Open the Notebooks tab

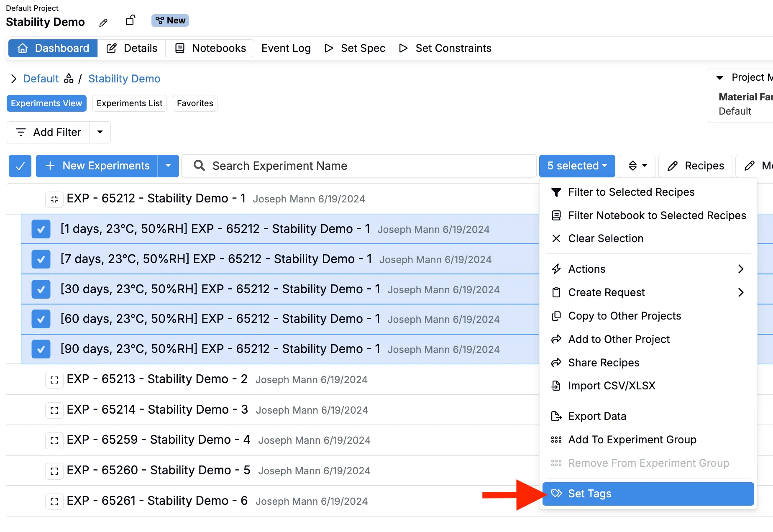tap(210, 48)
